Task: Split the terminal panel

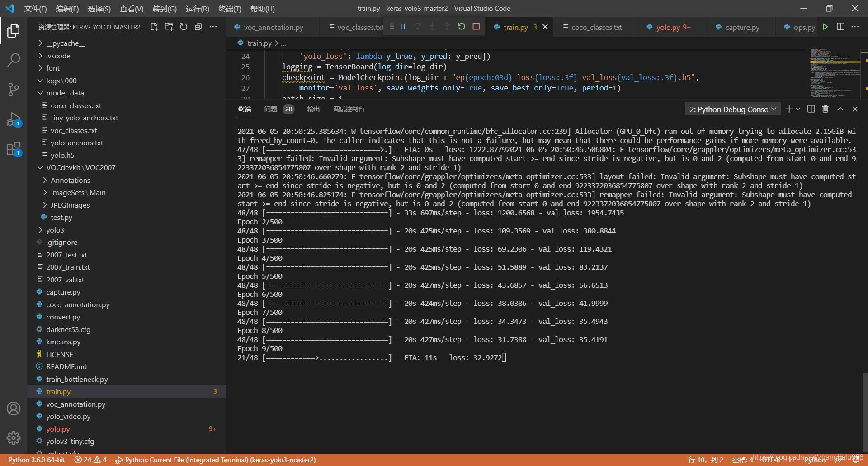Action: (811, 109)
